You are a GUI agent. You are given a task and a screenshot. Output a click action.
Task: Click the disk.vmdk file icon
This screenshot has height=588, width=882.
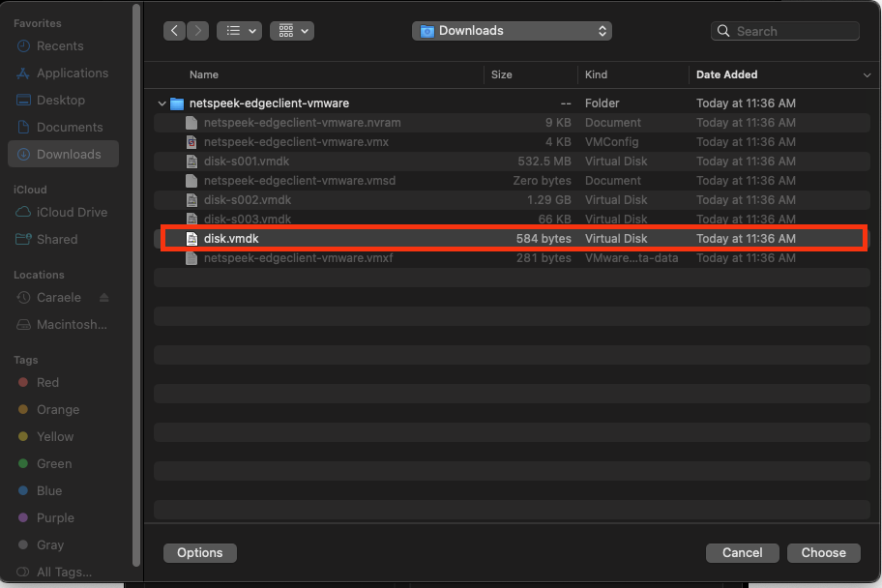(191, 239)
